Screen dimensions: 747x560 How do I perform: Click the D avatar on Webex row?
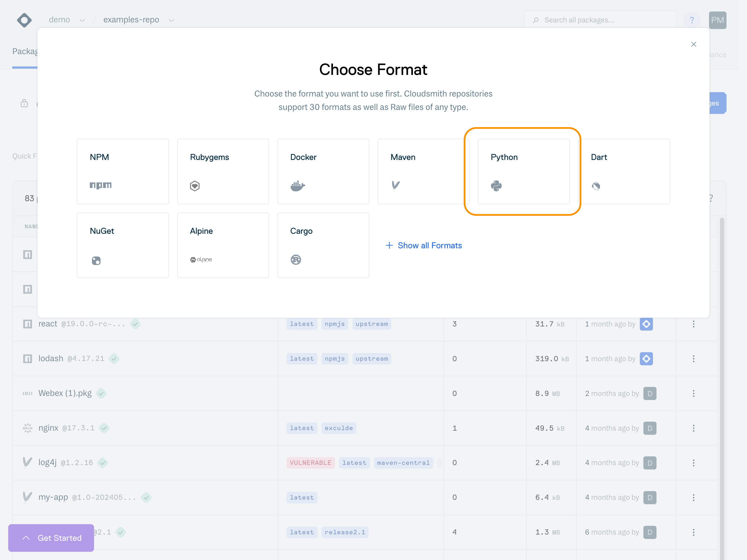pyautogui.click(x=649, y=393)
